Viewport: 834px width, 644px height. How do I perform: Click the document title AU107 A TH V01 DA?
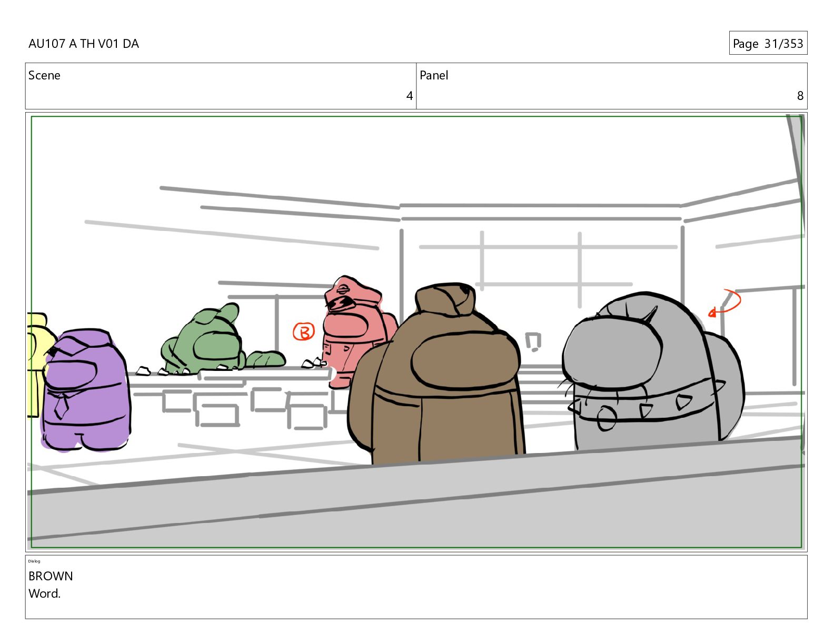point(84,44)
